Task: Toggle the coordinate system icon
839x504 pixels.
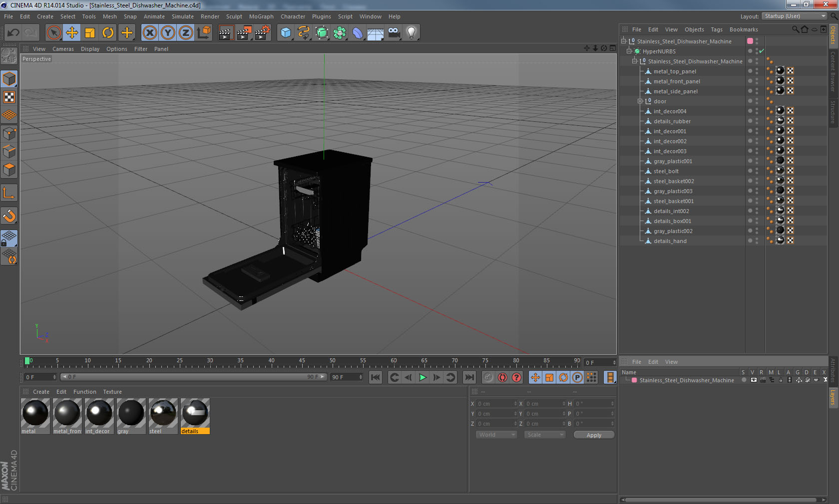Action: [x=204, y=33]
